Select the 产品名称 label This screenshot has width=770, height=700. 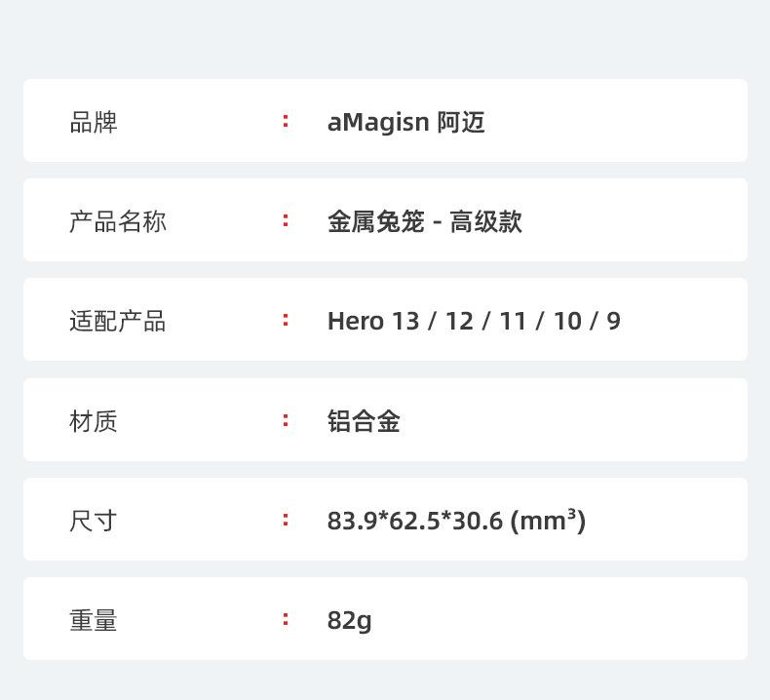pyautogui.click(x=118, y=222)
